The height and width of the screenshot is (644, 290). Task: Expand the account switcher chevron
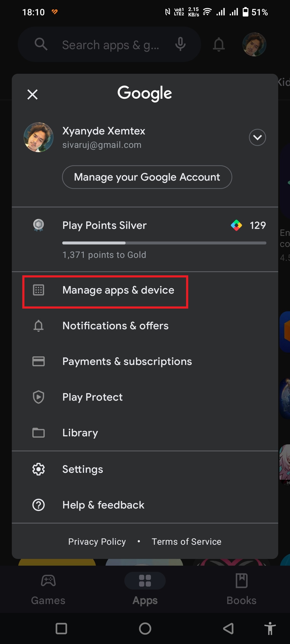pos(257,137)
